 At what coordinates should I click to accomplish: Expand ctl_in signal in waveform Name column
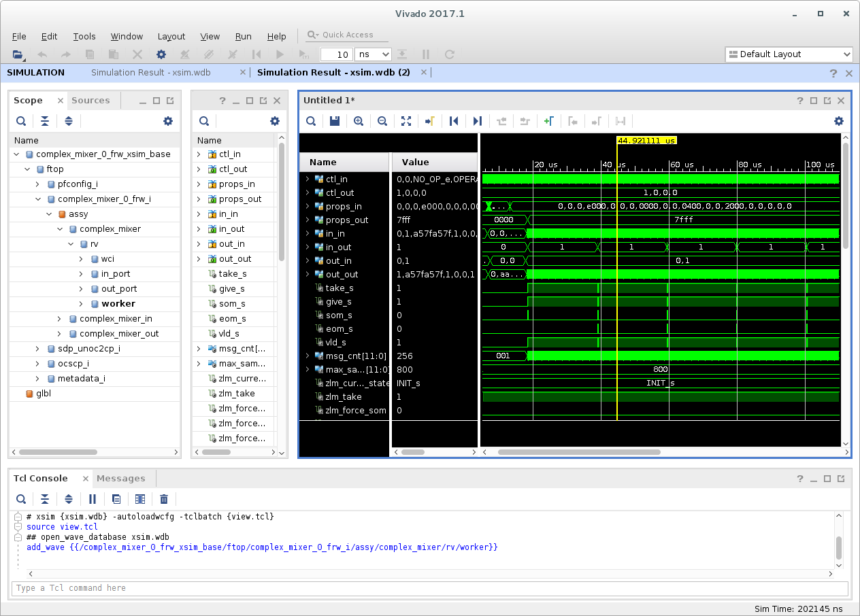(x=308, y=179)
